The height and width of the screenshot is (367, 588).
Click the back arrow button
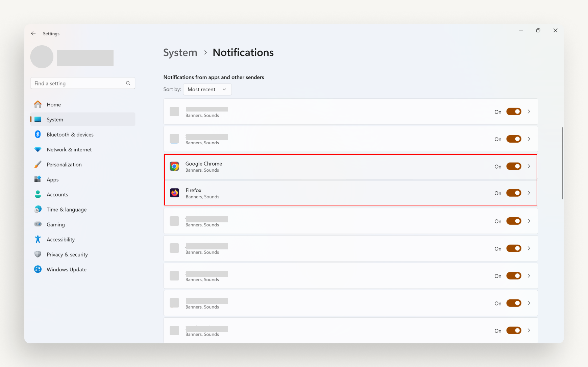click(x=33, y=33)
